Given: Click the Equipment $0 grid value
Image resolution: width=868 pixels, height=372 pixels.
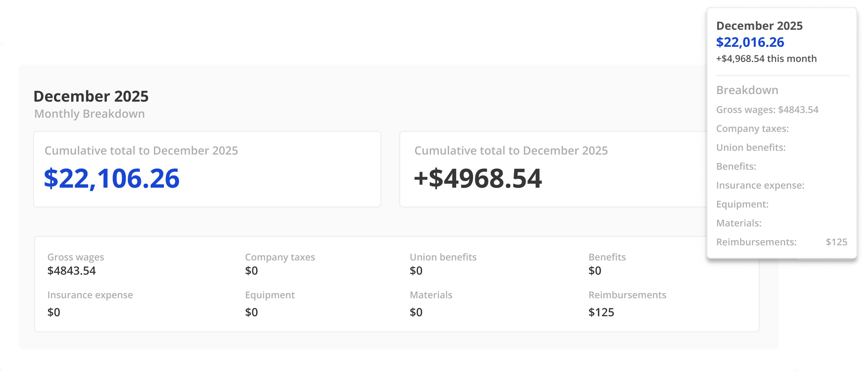Looking at the screenshot, I should [x=251, y=312].
